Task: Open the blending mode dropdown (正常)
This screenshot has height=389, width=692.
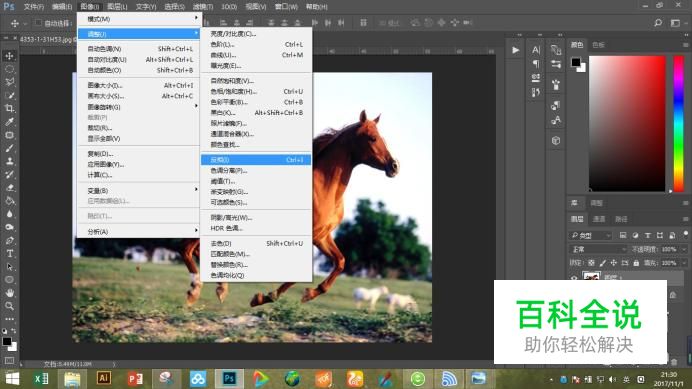Action: [x=598, y=249]
